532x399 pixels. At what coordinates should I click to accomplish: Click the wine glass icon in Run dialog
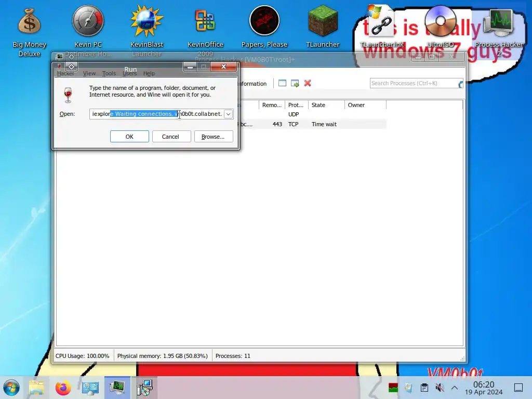pyautogui.click(x=68, y=95)
